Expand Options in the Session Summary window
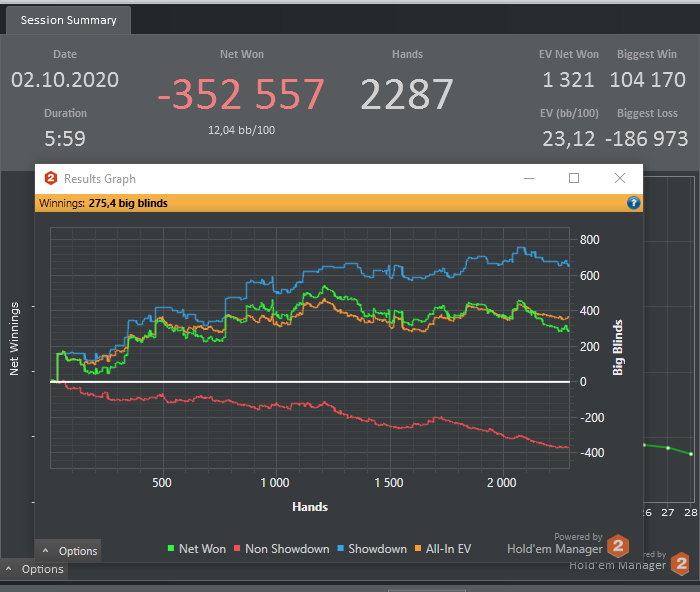The height and width of the screenshot is (592, 700). (x=35, y=569)
